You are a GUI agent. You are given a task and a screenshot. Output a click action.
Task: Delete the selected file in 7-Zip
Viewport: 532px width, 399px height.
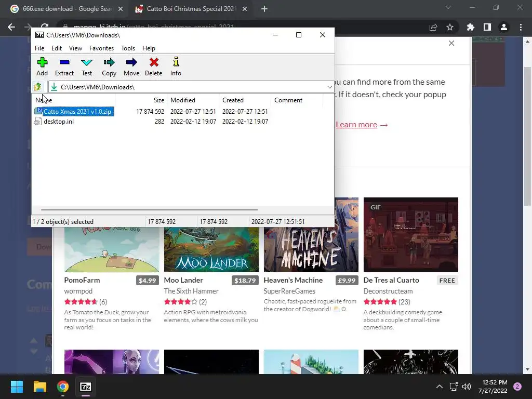click(x=154, y=67)
